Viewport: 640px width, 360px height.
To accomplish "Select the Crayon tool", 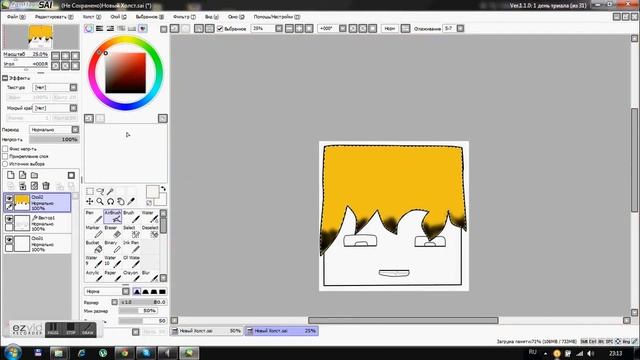I will tap(131, 276).
